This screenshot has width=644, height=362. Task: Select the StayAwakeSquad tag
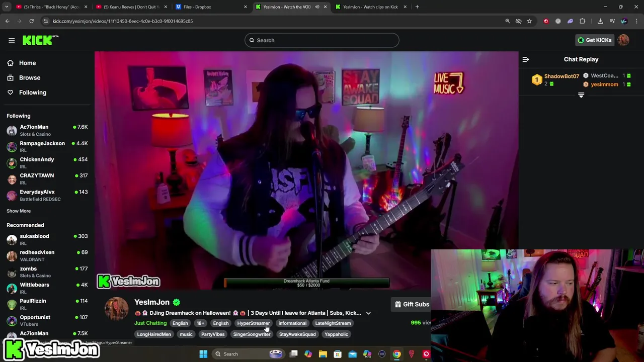coord(297,334)
